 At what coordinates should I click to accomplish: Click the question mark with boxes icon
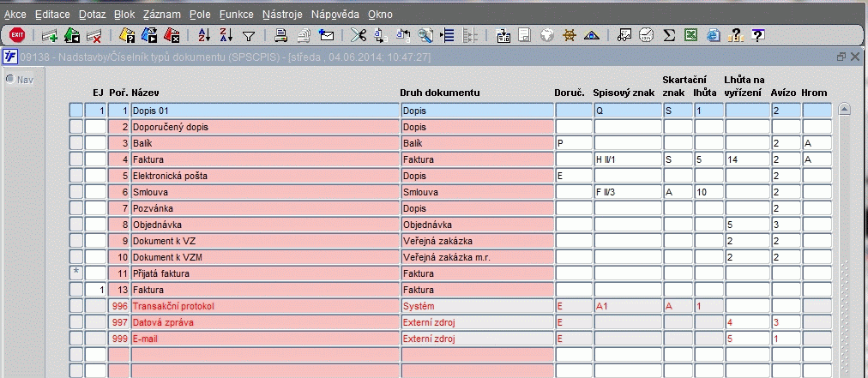(735, 36)
